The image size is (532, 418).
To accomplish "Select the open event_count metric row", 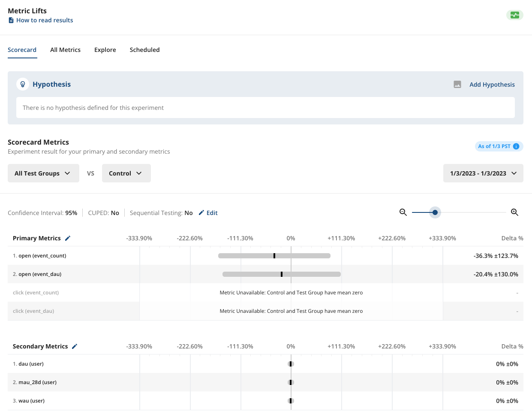I will tap(43, 255).
